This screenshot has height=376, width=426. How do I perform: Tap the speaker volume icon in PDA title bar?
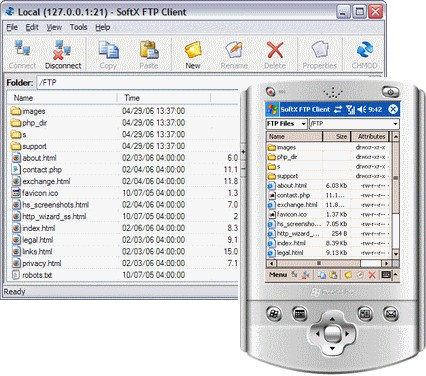click(x=362, y=109)
